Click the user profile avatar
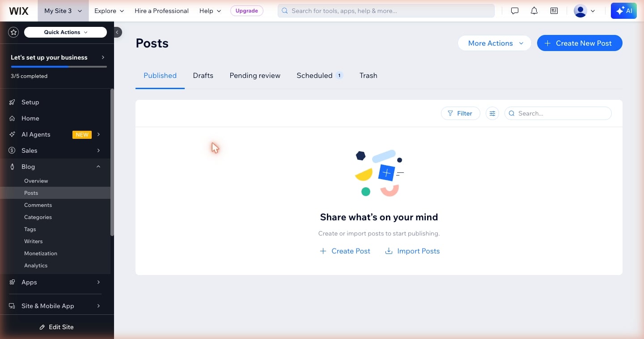The height and width of the screenshot is (339, 644). click(580, 11)
